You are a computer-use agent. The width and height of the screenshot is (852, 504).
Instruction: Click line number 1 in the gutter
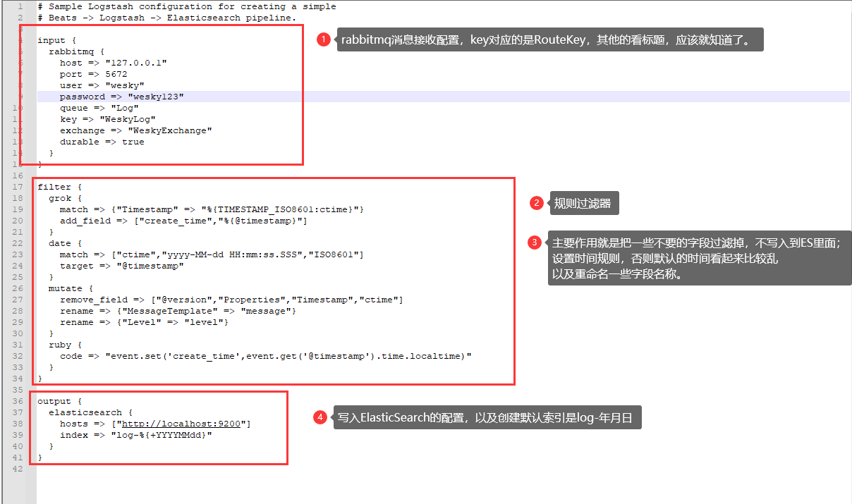20,6
